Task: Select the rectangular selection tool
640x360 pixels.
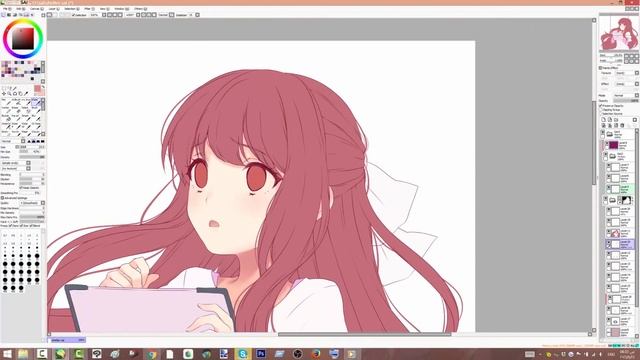Action: 4,88
